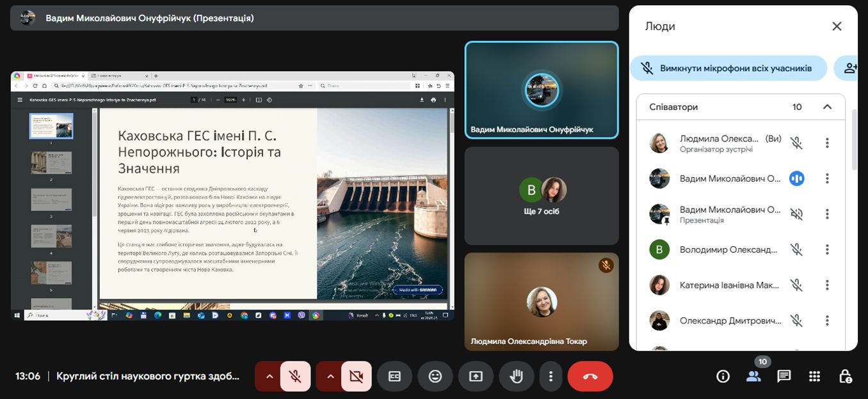
Task: Close the Люди side panel
Action: pos(837,26)
